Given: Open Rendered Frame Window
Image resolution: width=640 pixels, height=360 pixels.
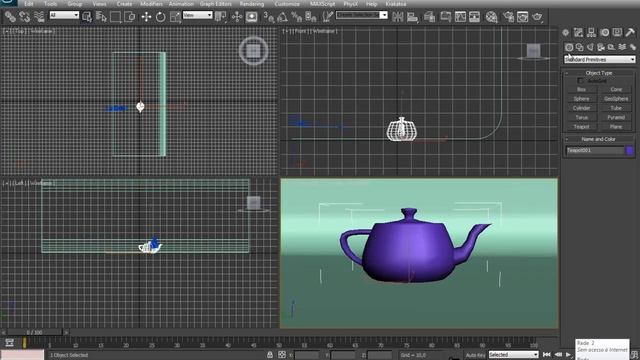Looking at the screenshot, I should 522,17.
